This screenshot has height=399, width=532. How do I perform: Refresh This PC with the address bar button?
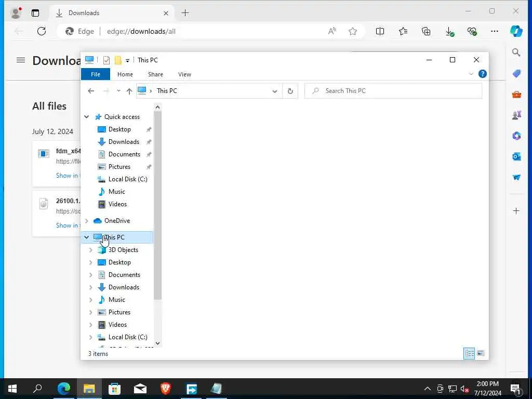click(x=290, y=91)
